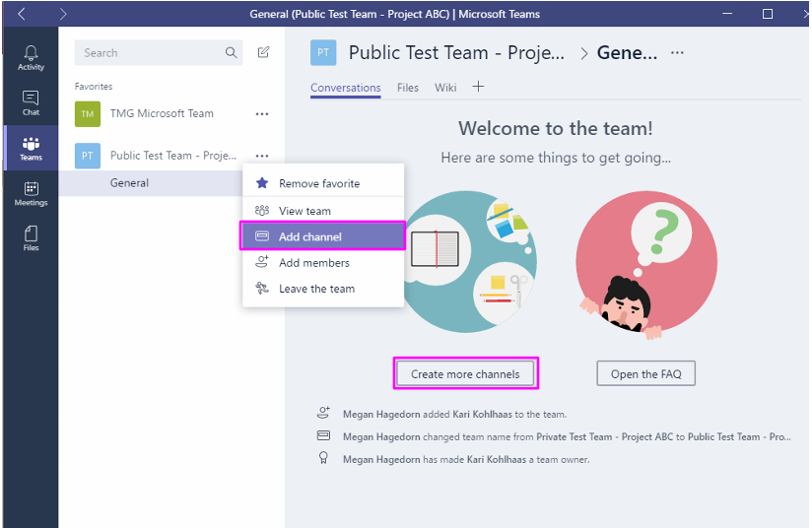
Task: Open more options for TMG Microsoft Team
Action: pos(262,114)
